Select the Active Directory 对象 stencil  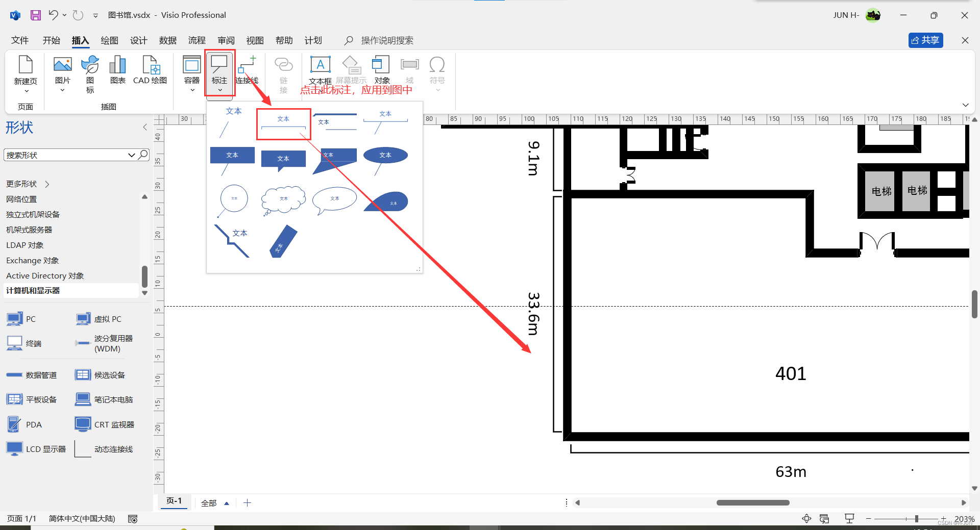click(45, 275)
